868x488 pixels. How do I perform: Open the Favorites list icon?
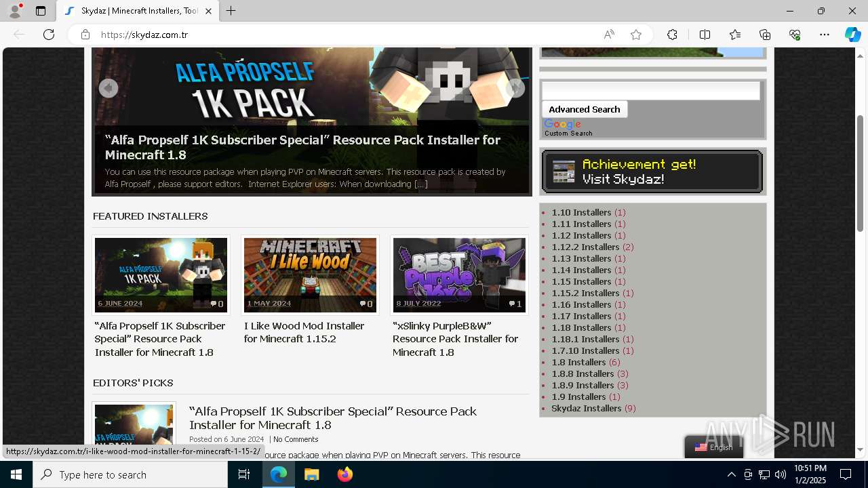(x=735, y=35)
